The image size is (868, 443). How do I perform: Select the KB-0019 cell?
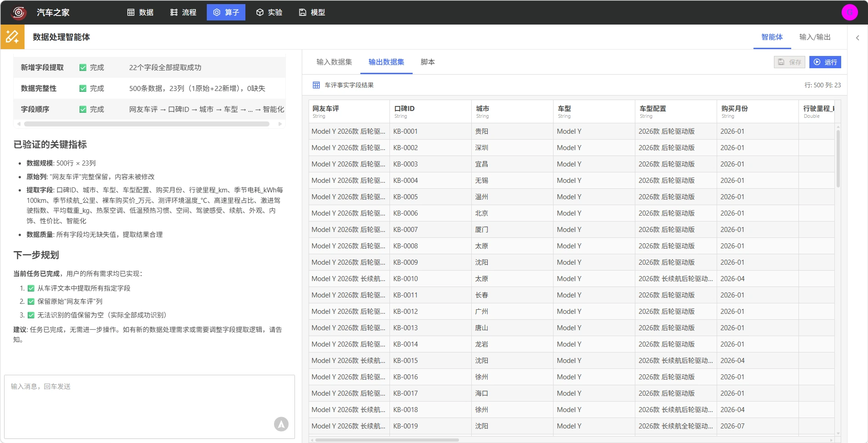(x=431, y=426)
